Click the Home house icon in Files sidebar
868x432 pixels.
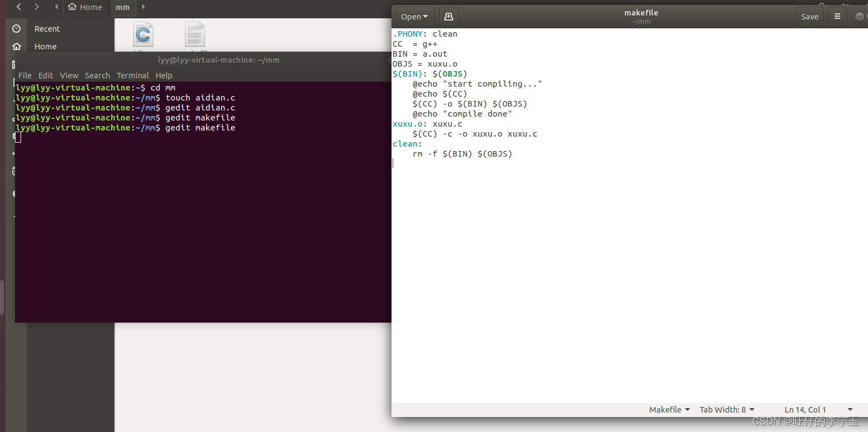point(17,47)
